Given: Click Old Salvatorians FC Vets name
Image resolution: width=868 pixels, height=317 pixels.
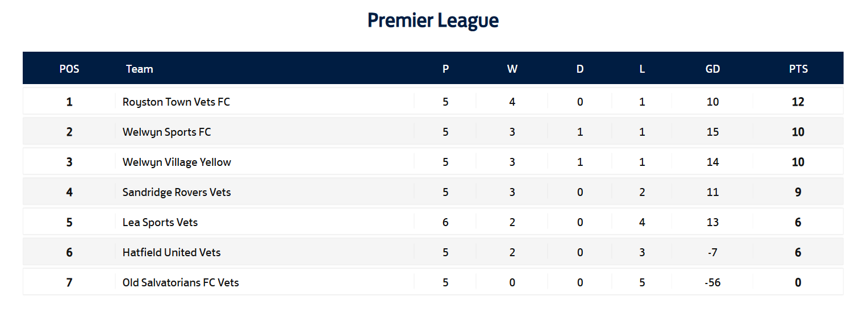Looking at the screenshot, I should click(181, 283).
